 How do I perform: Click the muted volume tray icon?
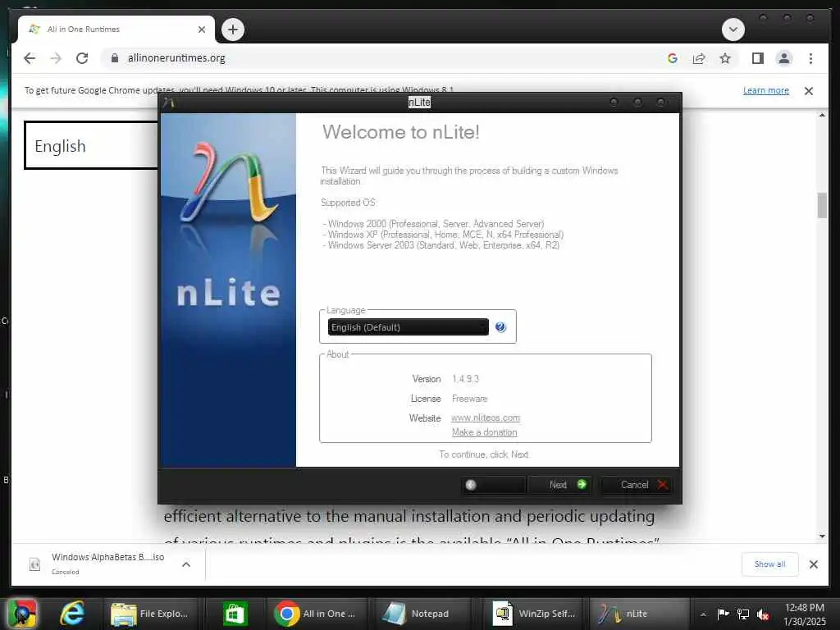pyautogui.click(x=763, y=614)
